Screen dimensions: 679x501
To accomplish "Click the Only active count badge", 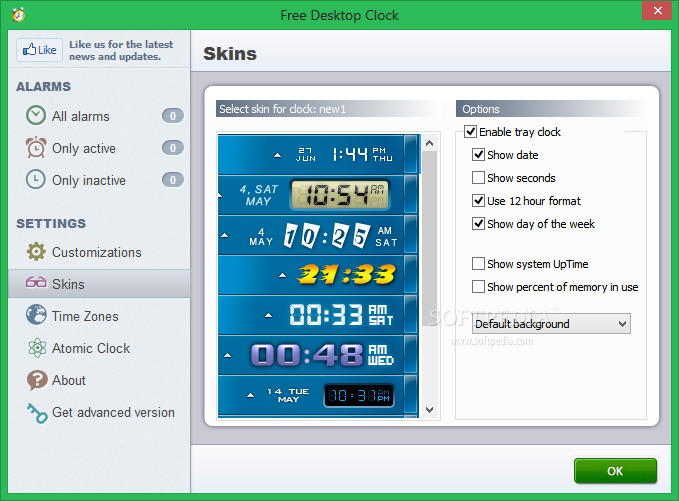I will click(x=173, y=148).
